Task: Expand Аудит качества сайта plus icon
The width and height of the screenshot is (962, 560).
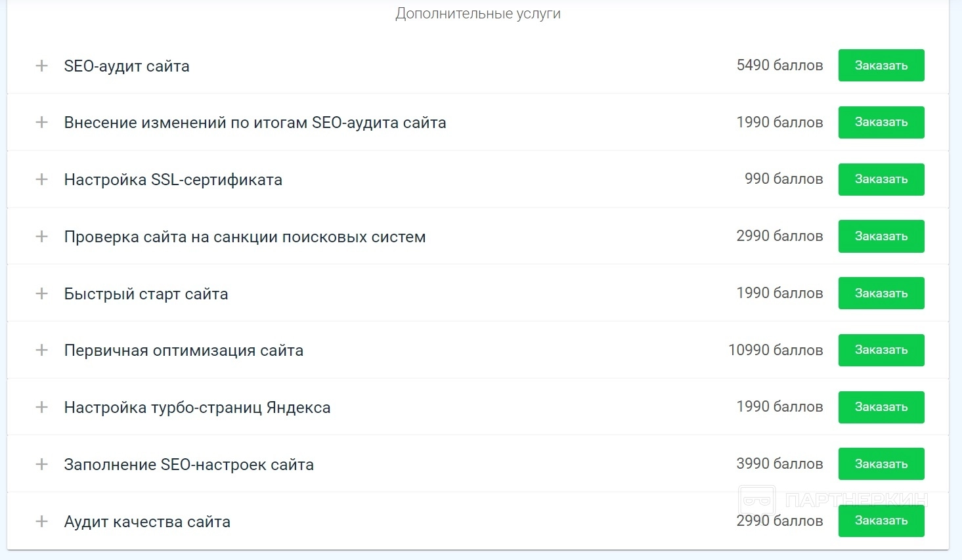Action: pos(41,521)
